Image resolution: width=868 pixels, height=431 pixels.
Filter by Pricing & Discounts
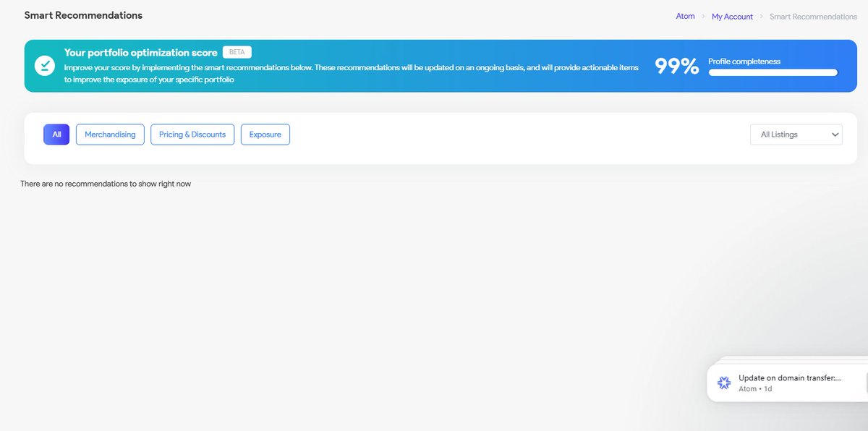coord(192,135)
